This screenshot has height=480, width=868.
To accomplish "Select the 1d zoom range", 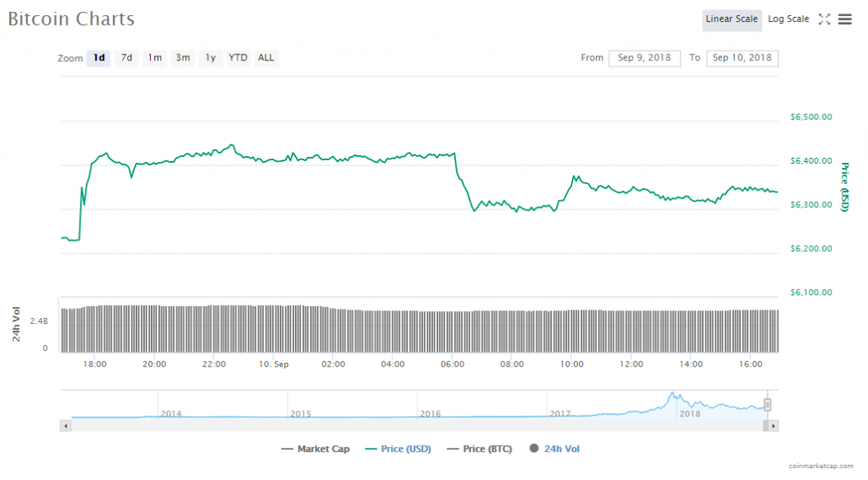I will pos(99,58).
